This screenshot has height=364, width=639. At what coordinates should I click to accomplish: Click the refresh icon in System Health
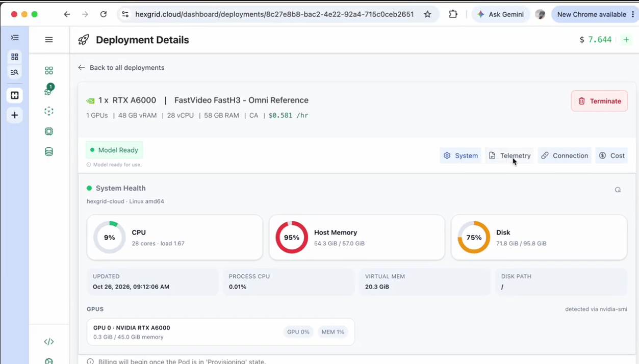coord(618,190)
